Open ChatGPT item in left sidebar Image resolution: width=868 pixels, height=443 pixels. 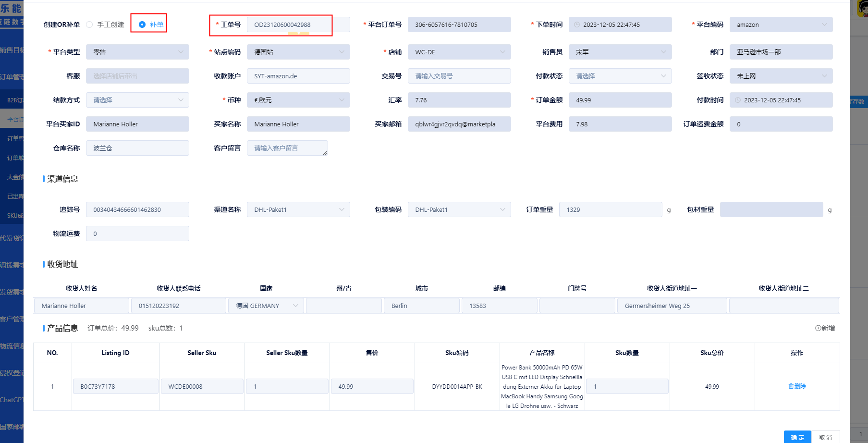[12, 400]
